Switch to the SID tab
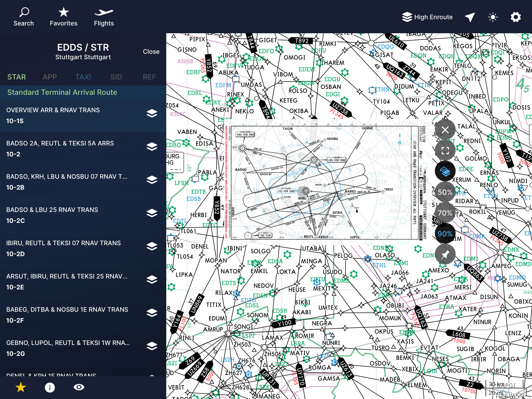 [x=116, y=77]
